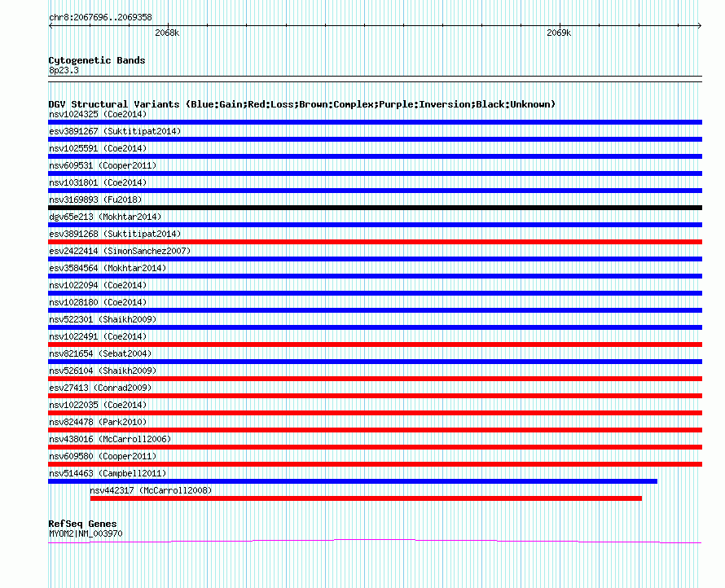Click the nsv609580 (Cooper2011) label

point(103,456)
